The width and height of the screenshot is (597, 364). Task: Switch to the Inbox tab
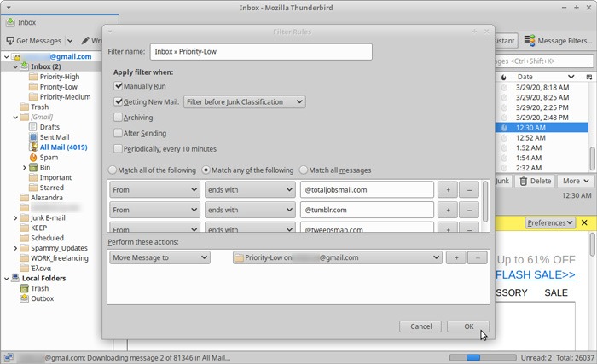61,22
